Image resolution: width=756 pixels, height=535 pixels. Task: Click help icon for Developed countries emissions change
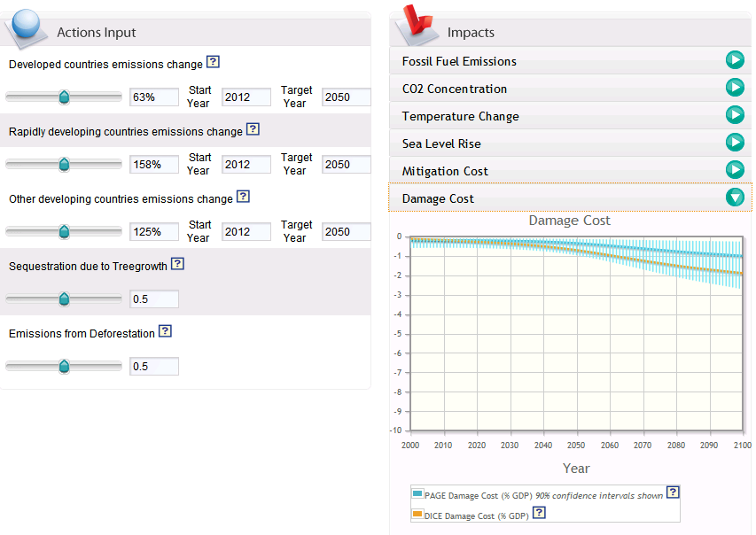[x=213, y=62]
